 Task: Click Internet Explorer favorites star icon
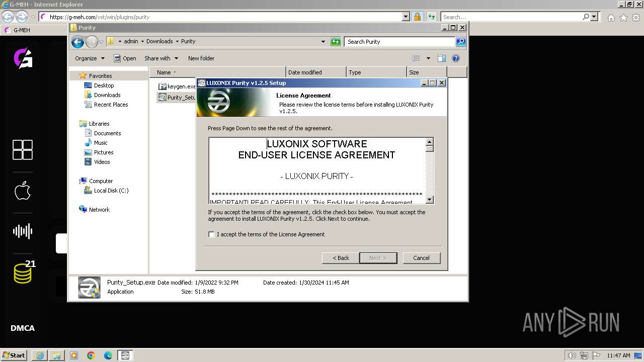pyautogui.click(x=623, y=18)
